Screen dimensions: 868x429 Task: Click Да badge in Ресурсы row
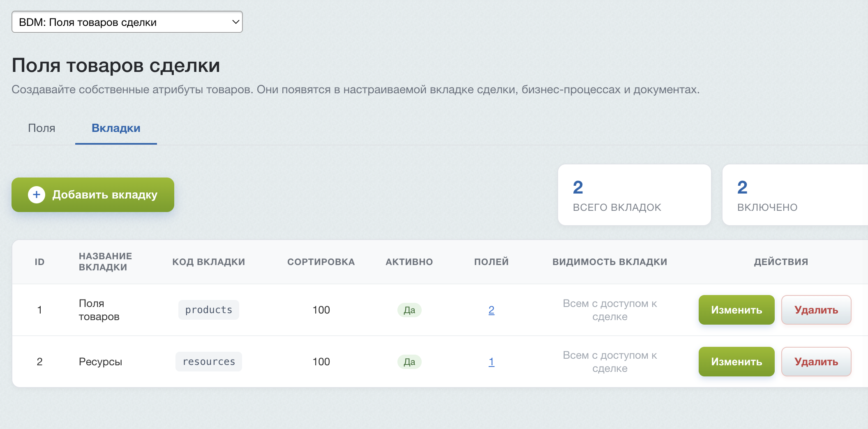pyautogui.click(x=409, y=362)
